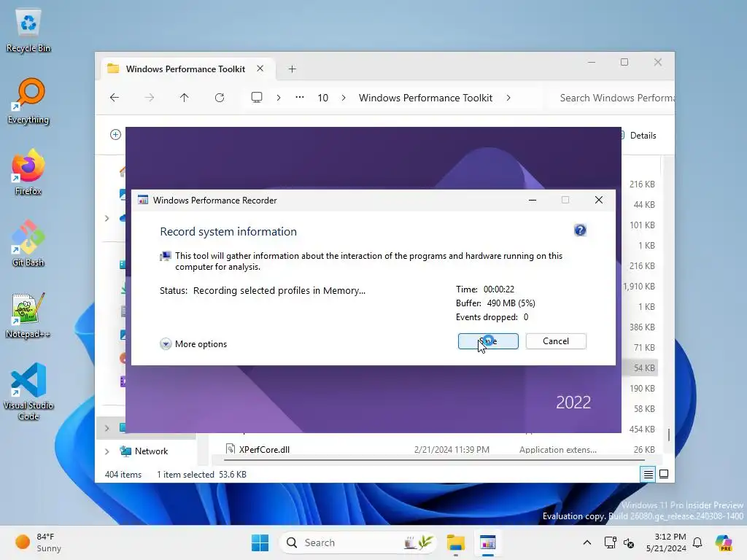The image size is (747, 560).
Task: Expand chevron after Windows Performance Toolkit breadcrumb
Action: click(508, 98)
